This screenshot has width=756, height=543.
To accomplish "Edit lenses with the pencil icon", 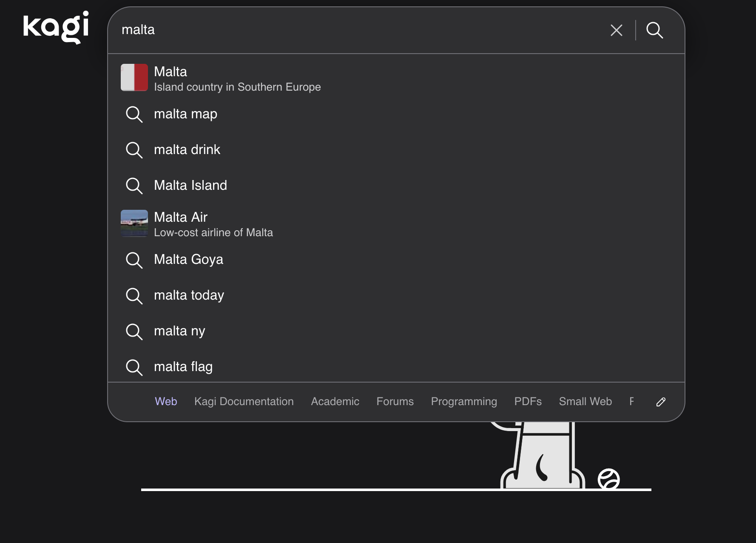I will pos(661,402).
